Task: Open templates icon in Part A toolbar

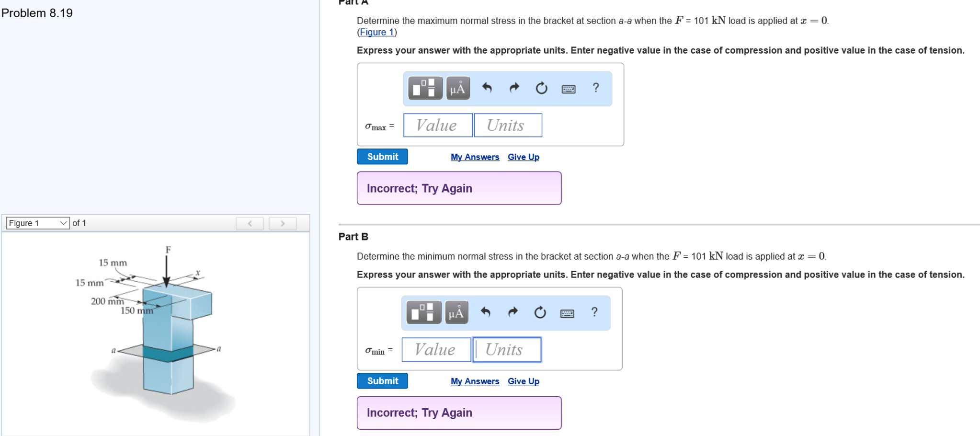Action: (425, 88)
